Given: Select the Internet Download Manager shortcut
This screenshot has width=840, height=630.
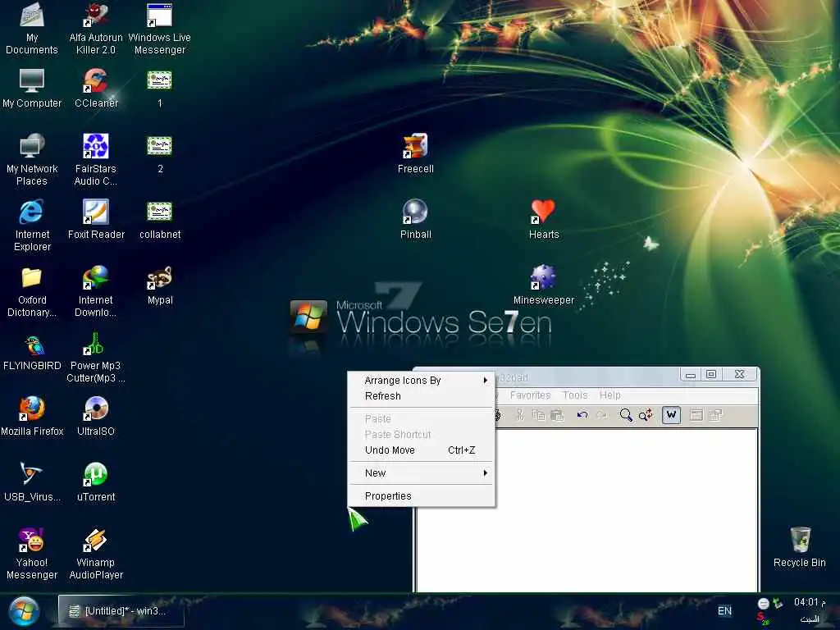Looking at the screenshot, I should click(x=96, y=291).
